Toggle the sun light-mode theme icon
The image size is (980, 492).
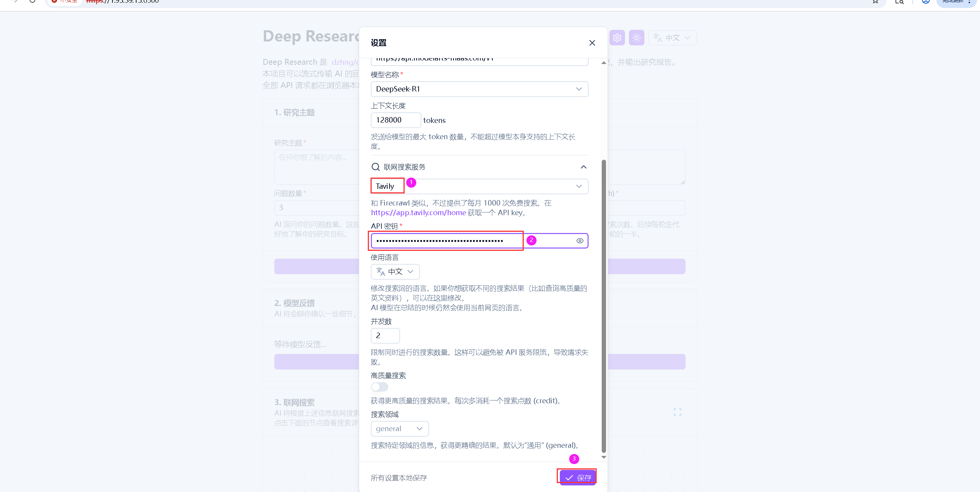click(x=636, y=38)
